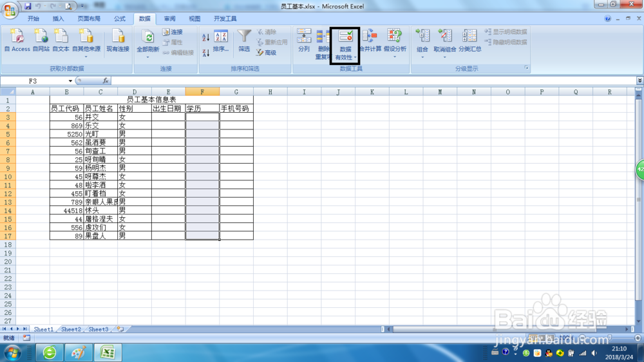Click the Office button logo
Image resolution: width=644 pixels, height=362 pixels.
point(10,10)
